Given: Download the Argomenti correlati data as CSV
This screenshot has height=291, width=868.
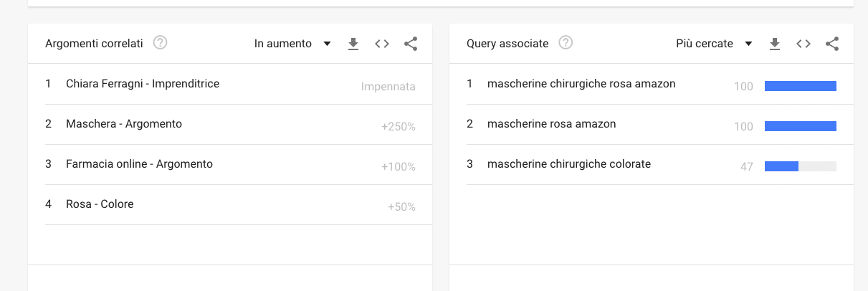Looking at the screenshot, I should pyautogui.click(x=353, y=44).
